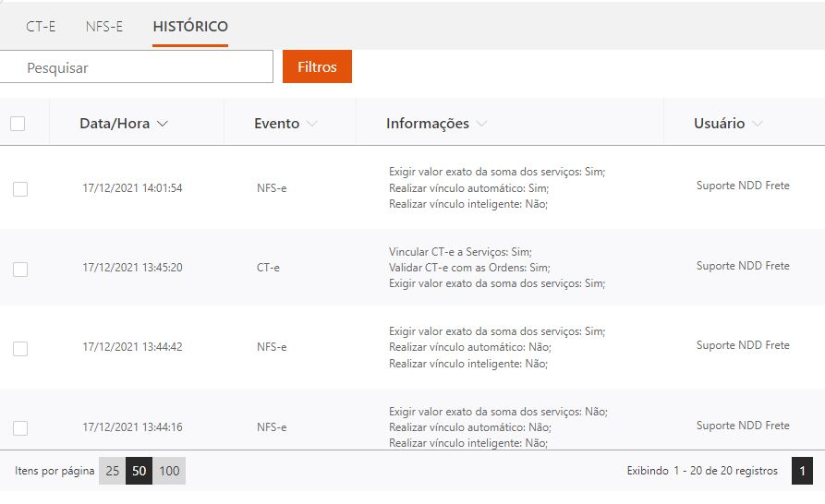Choose 100 items per page
The image size is (825, 504).
(x=169, y=471)
